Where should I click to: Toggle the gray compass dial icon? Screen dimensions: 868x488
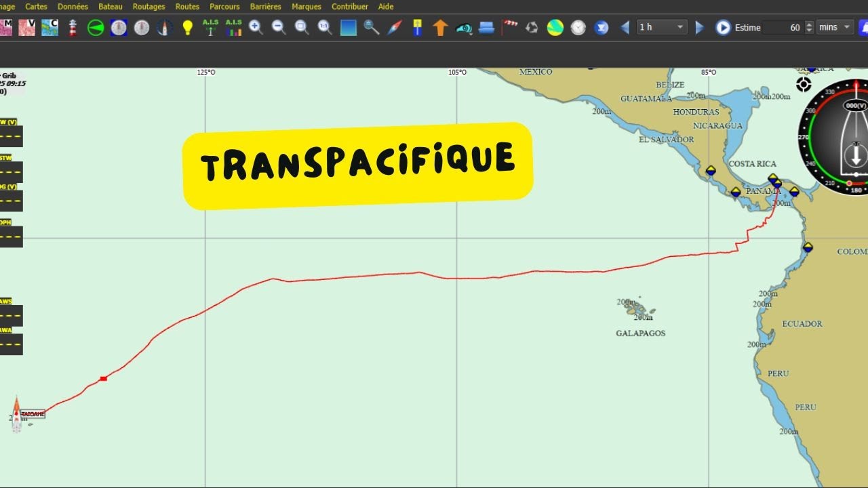click(x=142, y=27)
